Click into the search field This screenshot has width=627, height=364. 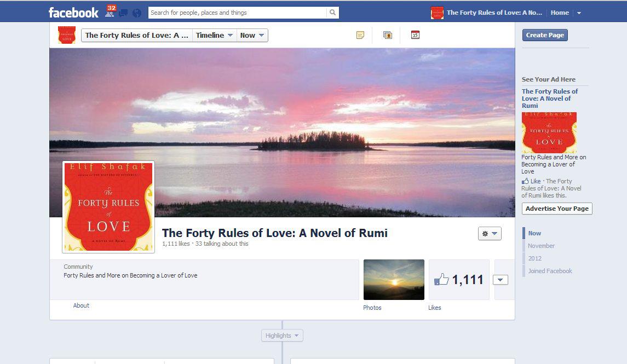(x=237, y=13)
